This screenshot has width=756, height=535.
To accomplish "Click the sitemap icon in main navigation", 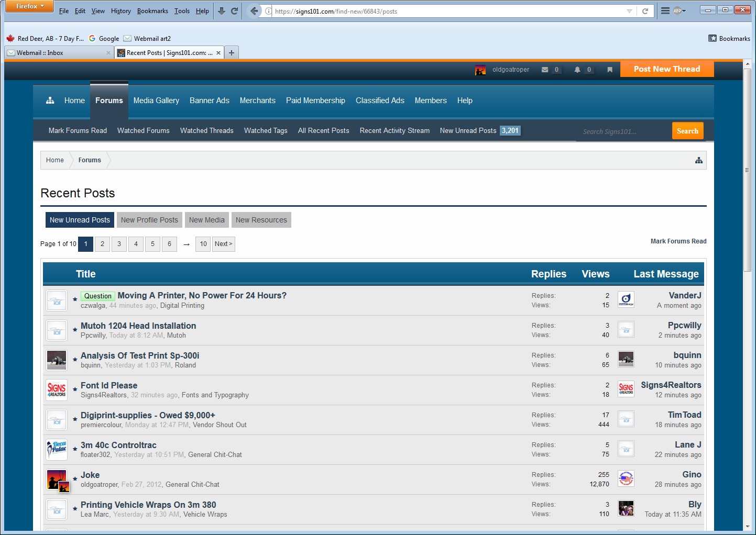I will [50, 101].
